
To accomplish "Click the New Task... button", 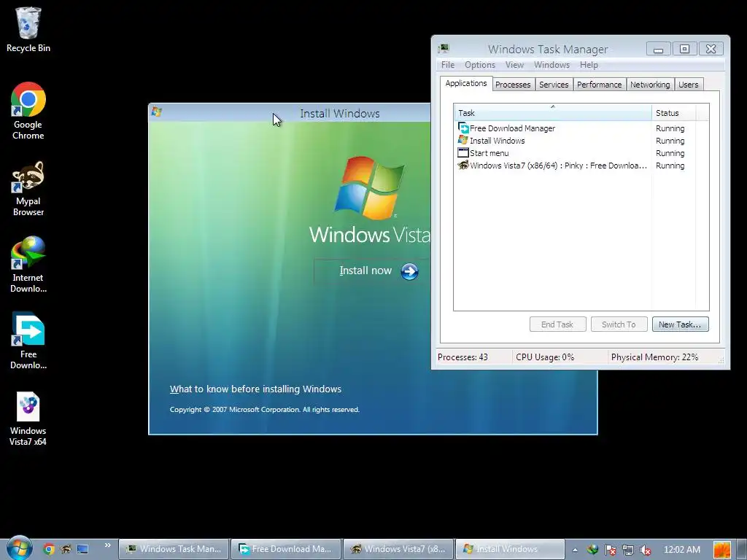I will [680, 324].
